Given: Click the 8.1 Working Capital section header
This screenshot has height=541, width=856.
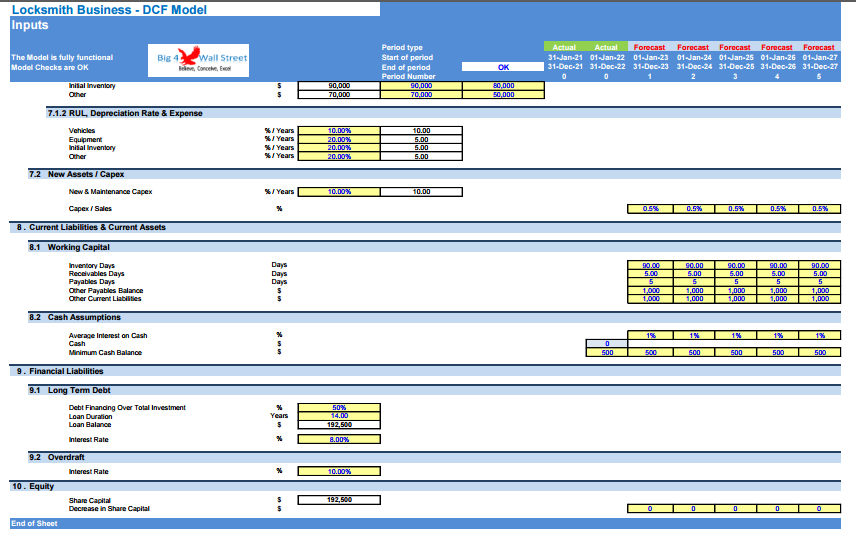Looking at the screenshot, I should pos(80,246).
